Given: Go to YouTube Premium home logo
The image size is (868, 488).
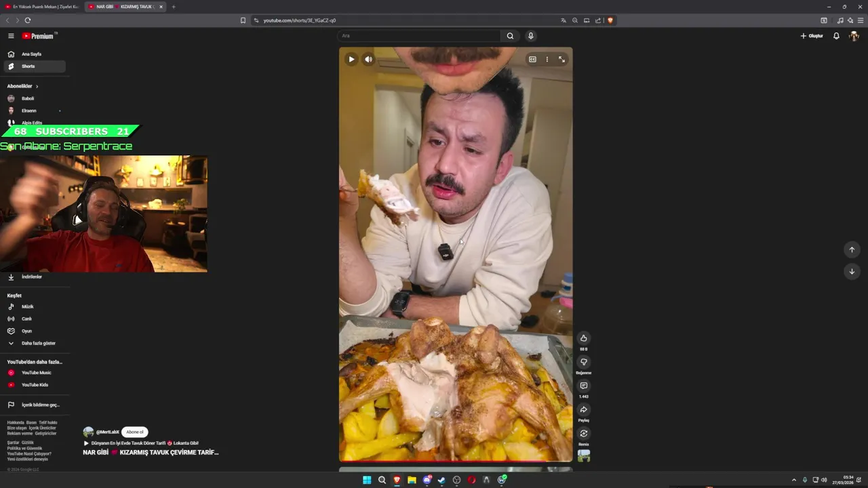Looking at the screenshot, I should click(x=38, y=36).
